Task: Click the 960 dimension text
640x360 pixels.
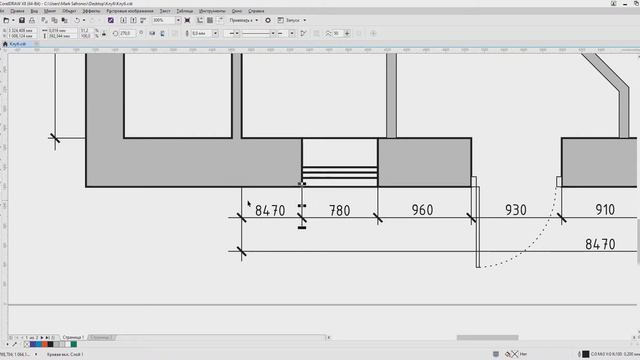Action: (x=422, y=210)
